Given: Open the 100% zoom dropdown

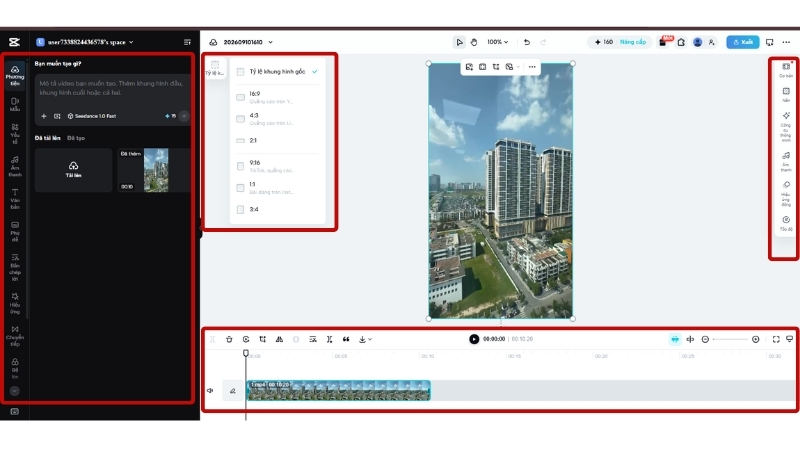Looking at the screenshot, I should pos(497,42).
